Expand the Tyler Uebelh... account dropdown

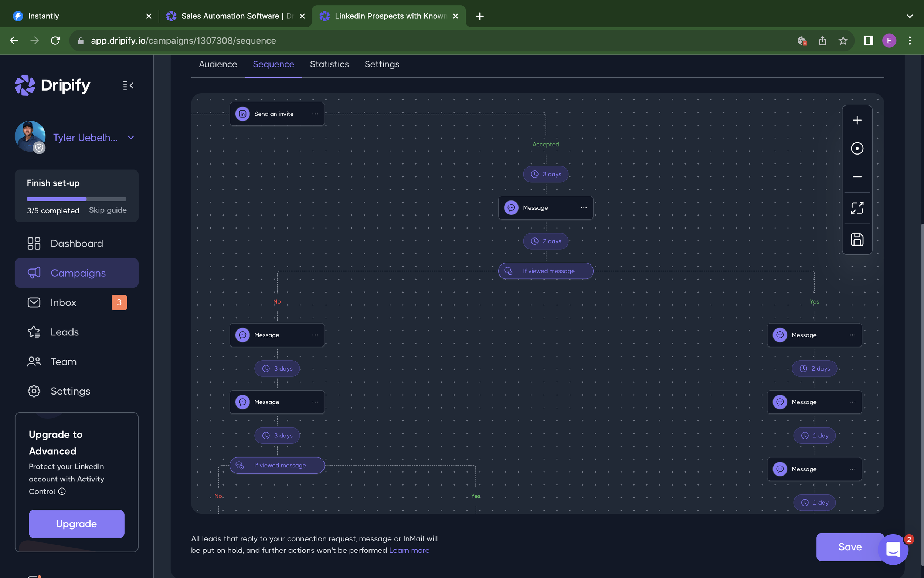coord(131,138)
